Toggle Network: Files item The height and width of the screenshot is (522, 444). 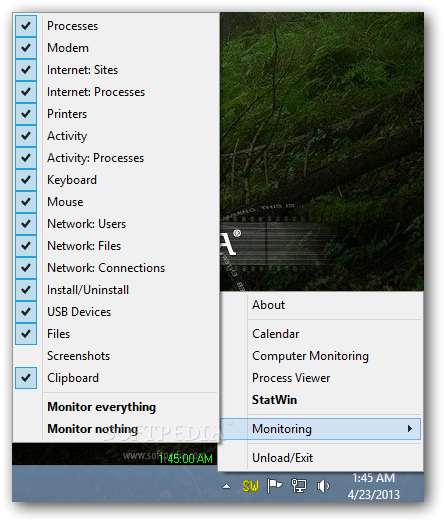pyautogui.click(x=115, y=246)
